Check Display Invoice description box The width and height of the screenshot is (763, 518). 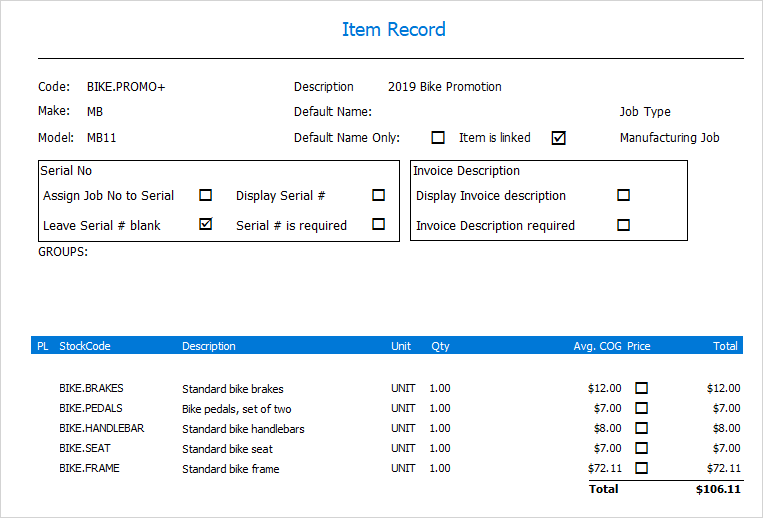[623, 195]
